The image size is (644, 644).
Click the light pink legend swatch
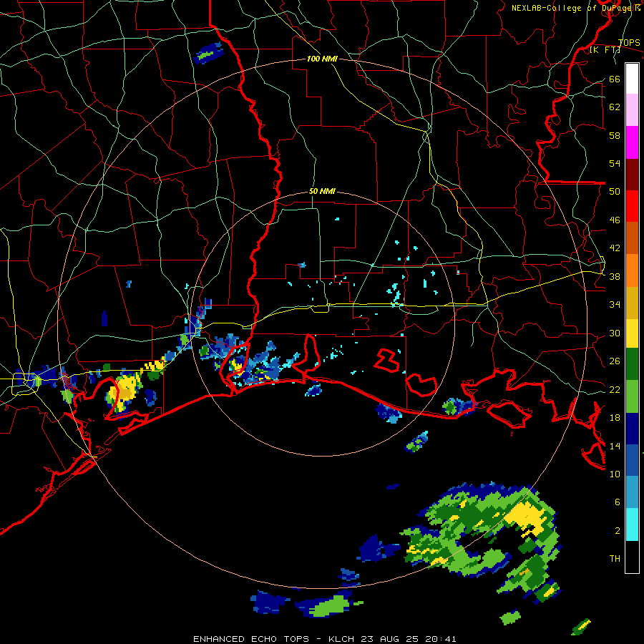click(632, 110)
